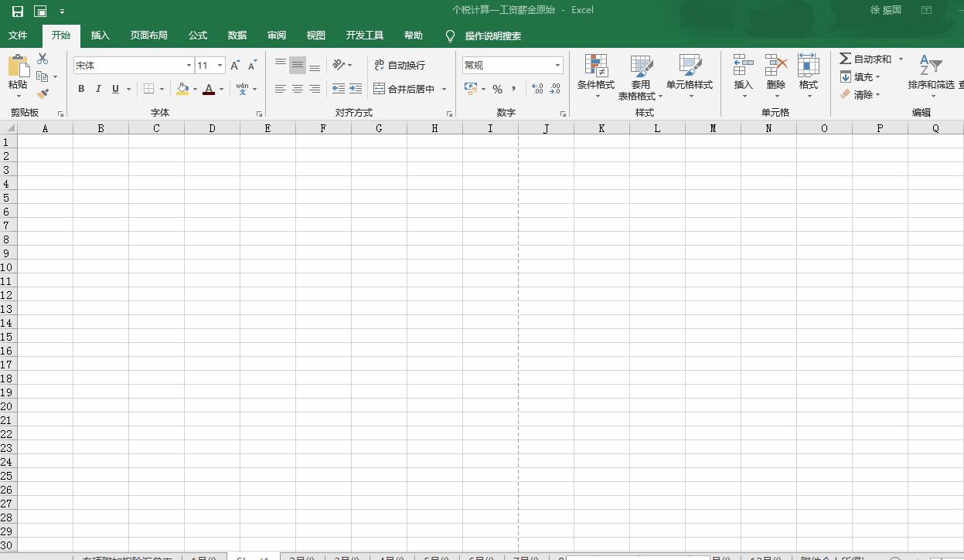Switch to the 插入 (Insert) ribbon tab
964x560 pixels.
[x=100, y=36]
